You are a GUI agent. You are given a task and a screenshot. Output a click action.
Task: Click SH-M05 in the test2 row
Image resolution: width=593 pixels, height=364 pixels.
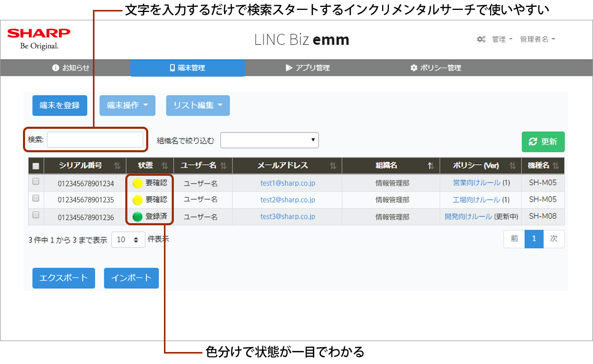pyautogui.click(x=543, y=199)
